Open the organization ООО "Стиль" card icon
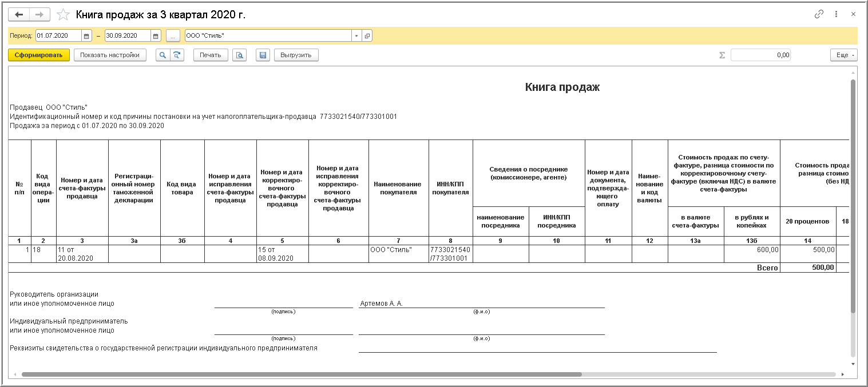The height and width of the screenshot is (387, 868). tap(367, 35)
